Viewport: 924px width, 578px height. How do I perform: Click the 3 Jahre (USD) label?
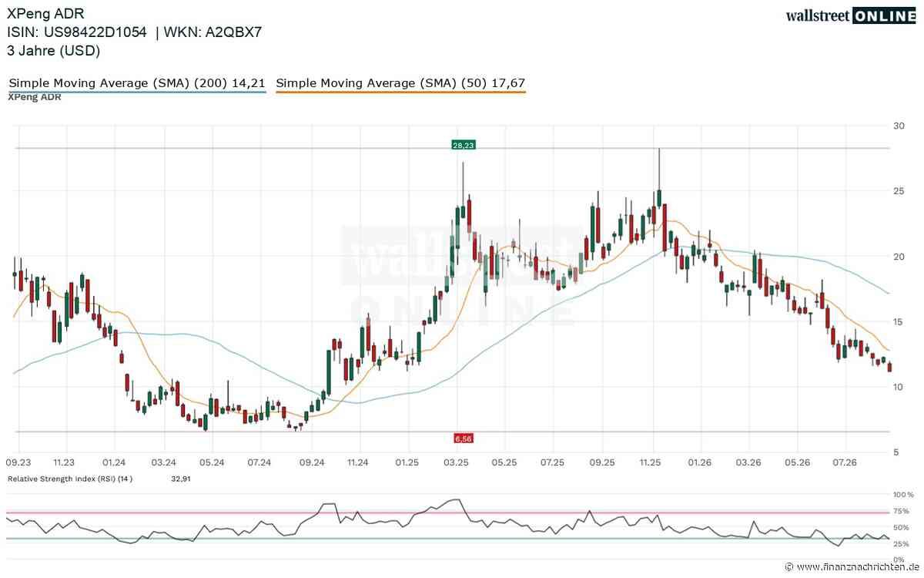(53, 51)
